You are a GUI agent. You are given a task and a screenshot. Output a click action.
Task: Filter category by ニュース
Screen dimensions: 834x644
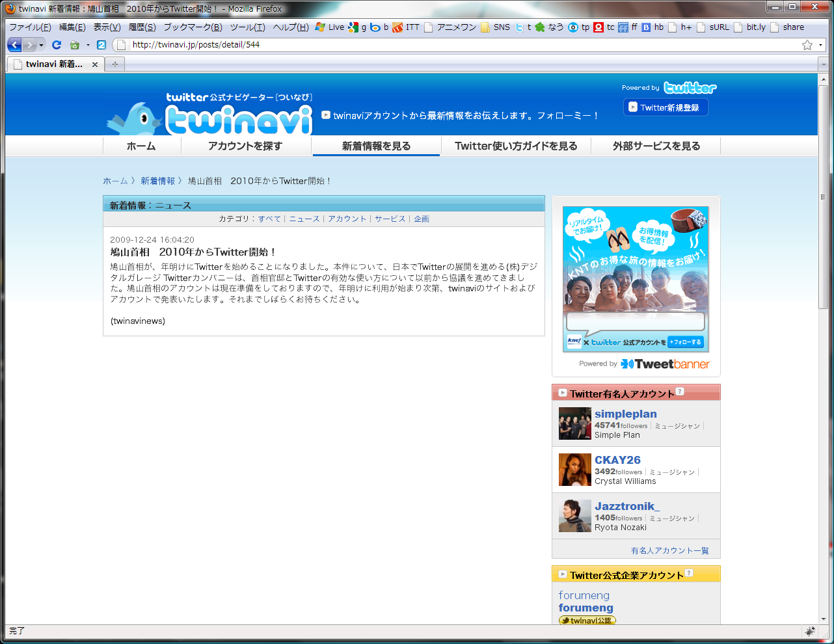(304, 219)
